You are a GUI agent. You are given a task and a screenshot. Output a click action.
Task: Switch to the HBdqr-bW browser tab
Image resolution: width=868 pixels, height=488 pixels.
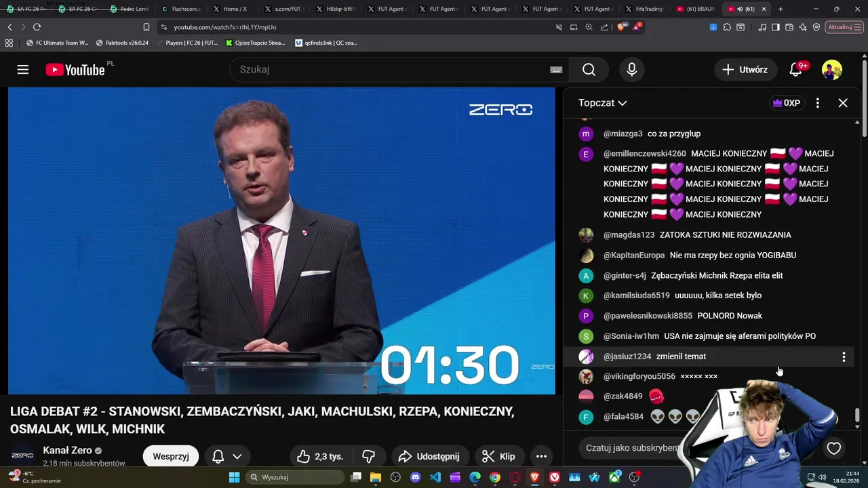click(x=335, y=9)
